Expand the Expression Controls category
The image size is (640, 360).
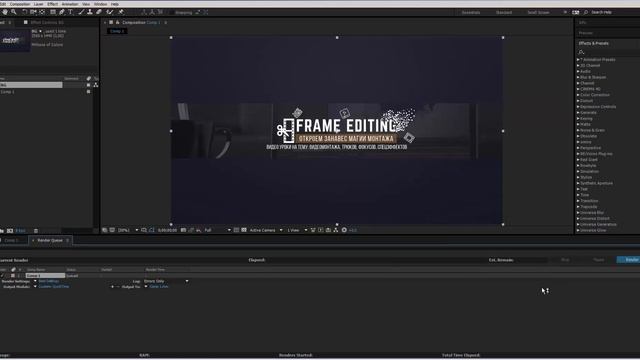tap(578, 107)
